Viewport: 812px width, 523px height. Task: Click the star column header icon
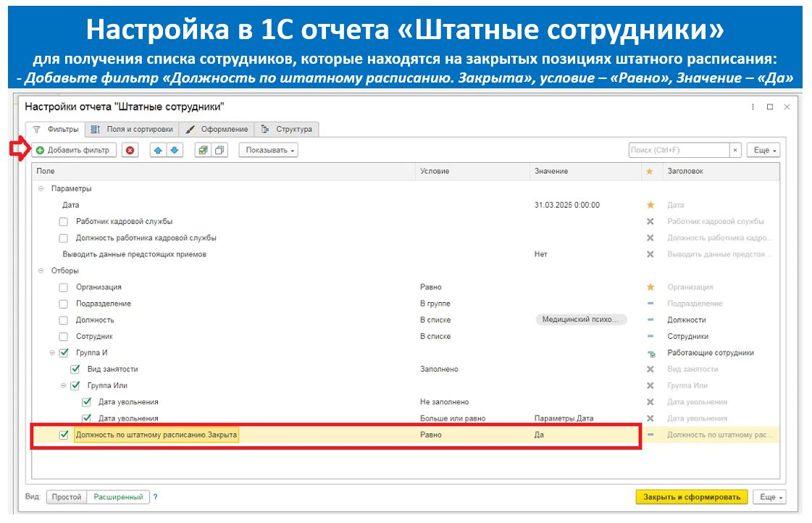650,172
